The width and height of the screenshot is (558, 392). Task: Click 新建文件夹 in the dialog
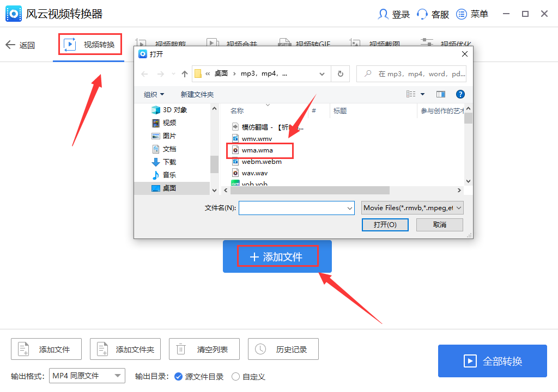tap(197, 94)
